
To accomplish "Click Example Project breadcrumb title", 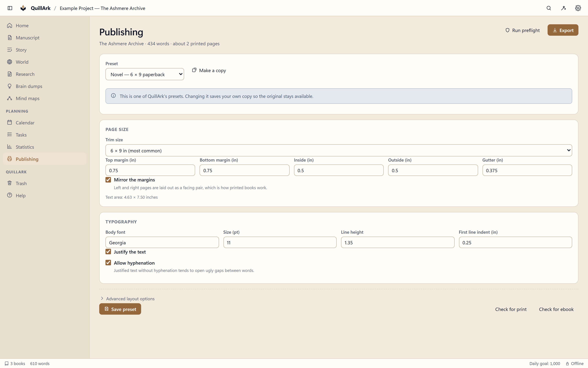I will [102, 8].
